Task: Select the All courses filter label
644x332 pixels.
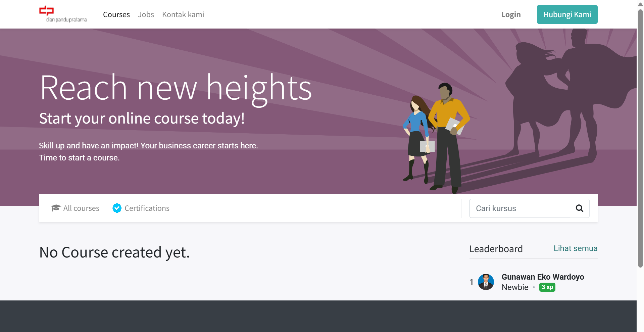Action: [81, 208]
